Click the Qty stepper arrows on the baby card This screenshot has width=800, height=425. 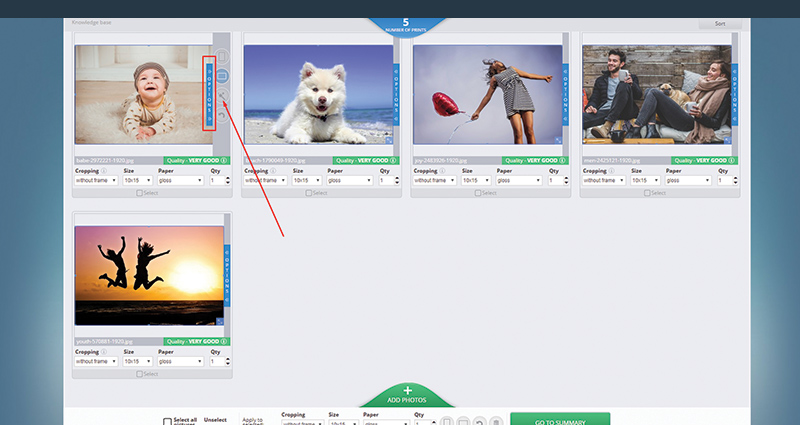(x=228, y=181)
